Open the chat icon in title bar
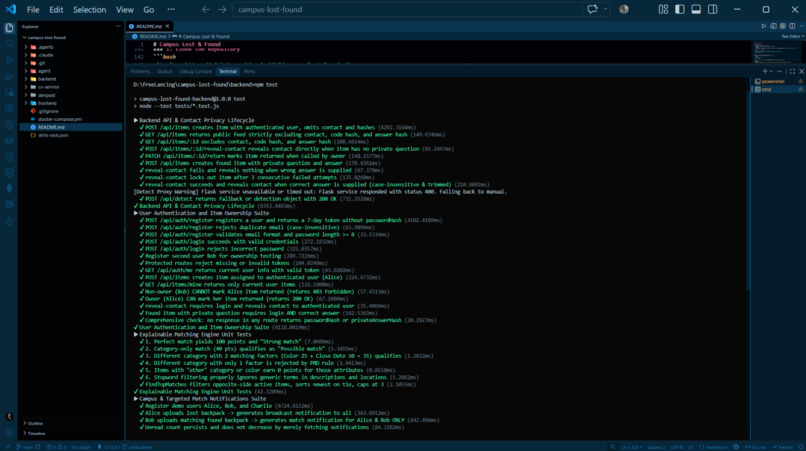Screen dimensions: 806x451 pyautogui.click(x=592, y=9)
